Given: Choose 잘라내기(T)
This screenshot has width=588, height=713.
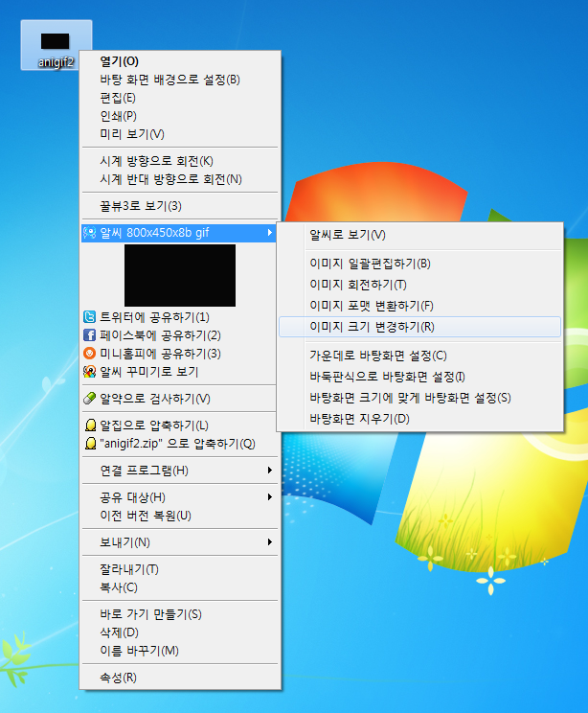Looking at the screenshot, I should [179, 569].
